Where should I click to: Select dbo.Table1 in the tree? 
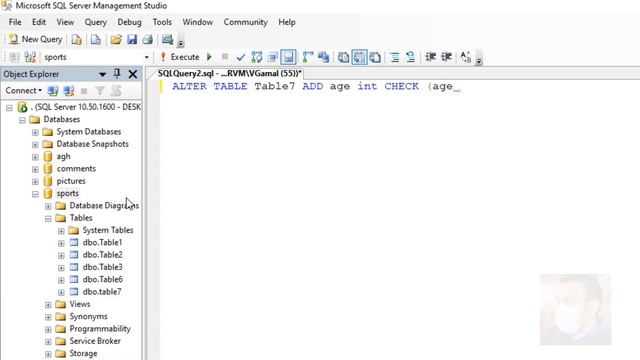(102, 242)
